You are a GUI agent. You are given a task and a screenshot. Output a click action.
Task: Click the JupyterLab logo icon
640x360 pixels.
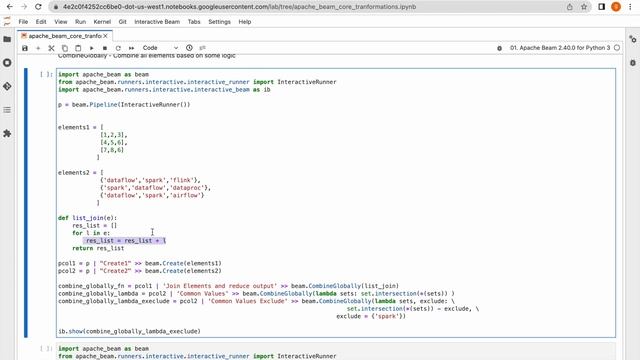click(x=7, y=21)
